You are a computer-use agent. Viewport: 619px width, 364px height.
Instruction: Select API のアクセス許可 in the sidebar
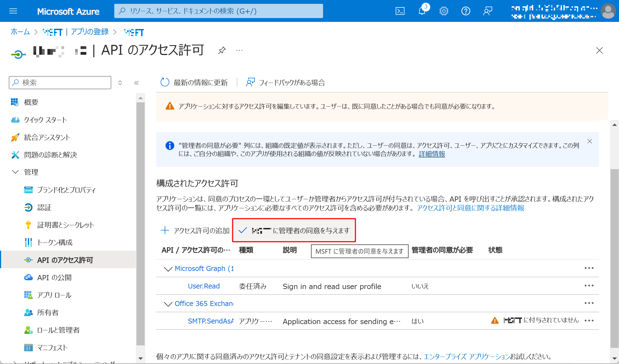(x=69, y=260)
